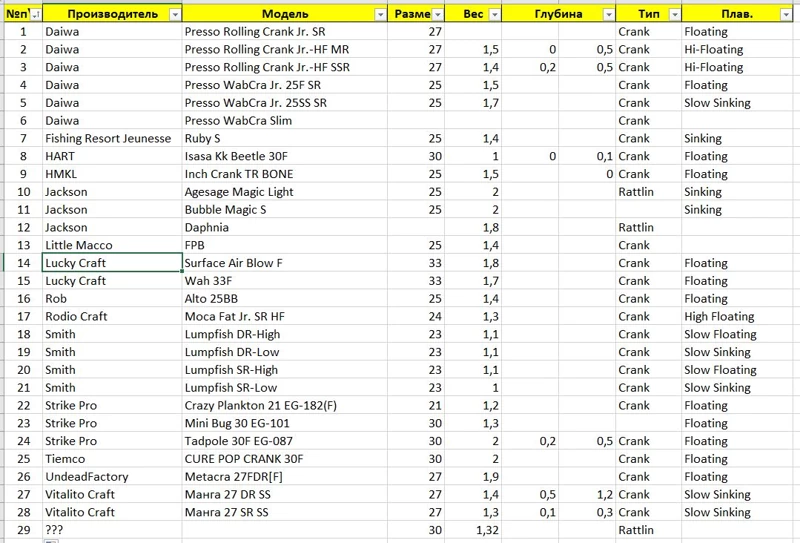Click the weight cell showing 1,32
This screenshot has height=543, width=800.
(476, 530)
